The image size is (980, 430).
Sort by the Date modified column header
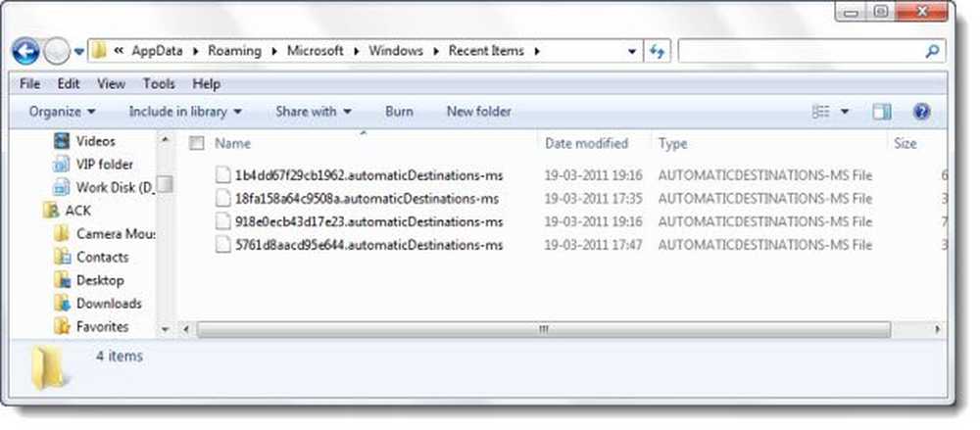(586, 144)
